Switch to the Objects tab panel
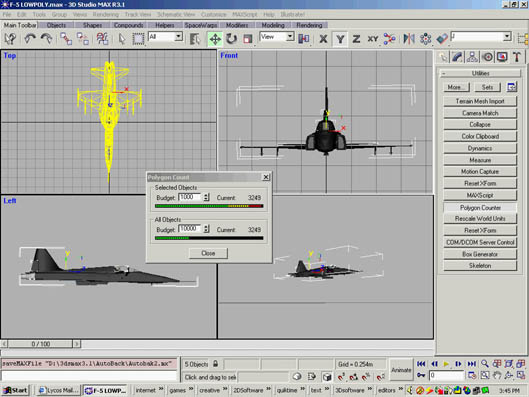Image resolution: width=529 pixels, height=397 pixels. [56, 25]
